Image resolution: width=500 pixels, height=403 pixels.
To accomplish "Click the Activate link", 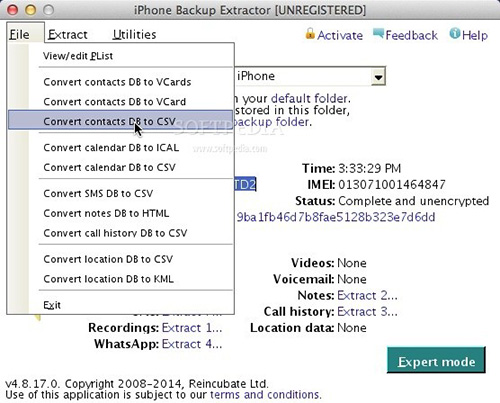I will pos(340,35).
